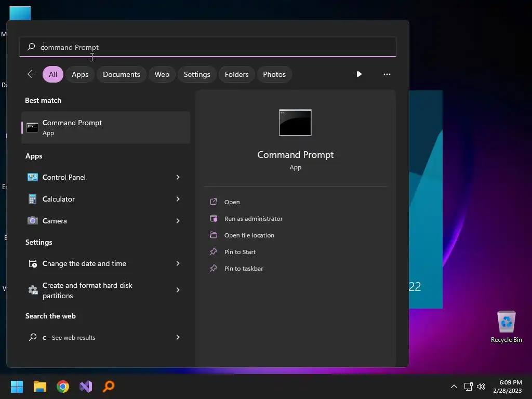Click the Open action icon
532x399 pixels.
click(x=214, y=202)
